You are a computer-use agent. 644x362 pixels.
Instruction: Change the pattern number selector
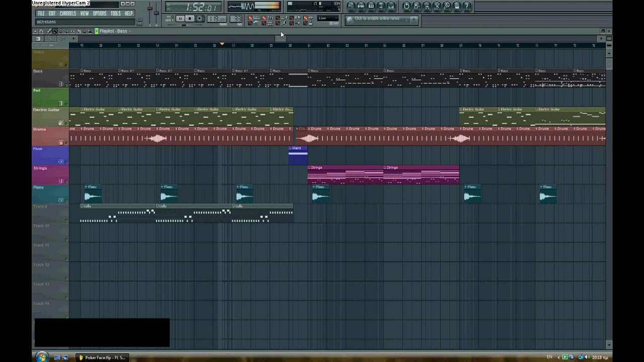point(236,19)
